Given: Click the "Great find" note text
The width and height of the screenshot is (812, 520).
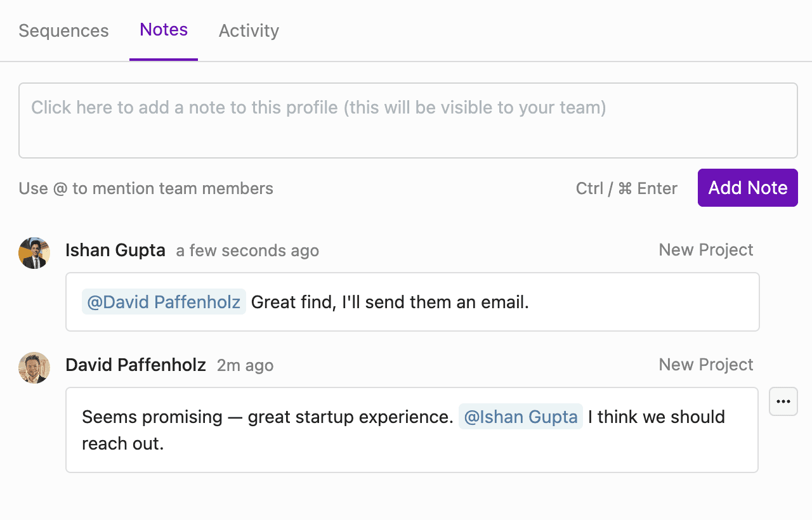Looking at the screenshot, I should pos(390,302).
